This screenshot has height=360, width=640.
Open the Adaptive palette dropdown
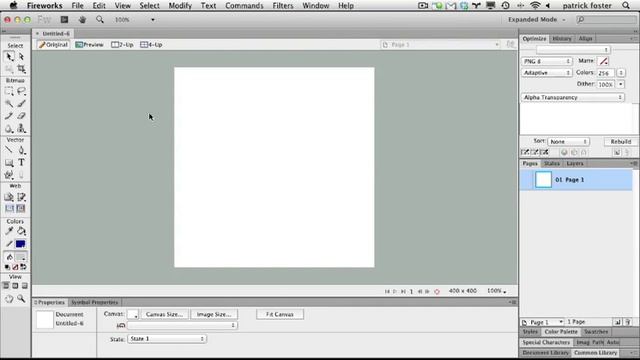click(547, 73)
